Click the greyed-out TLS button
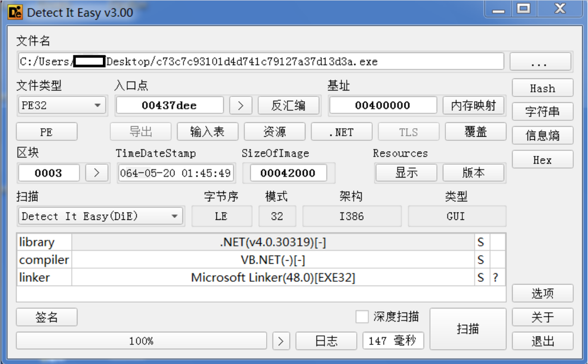 click(408, 132)
